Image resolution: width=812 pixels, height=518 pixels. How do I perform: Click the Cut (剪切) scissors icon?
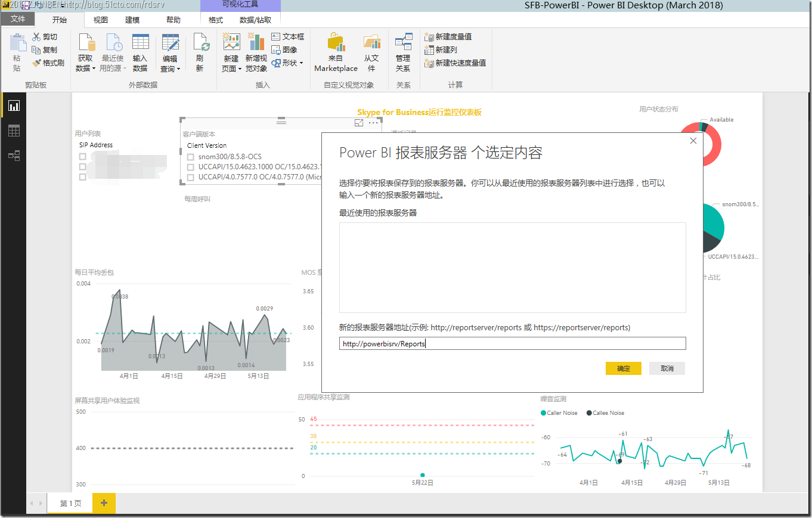[x=36, y=37]
